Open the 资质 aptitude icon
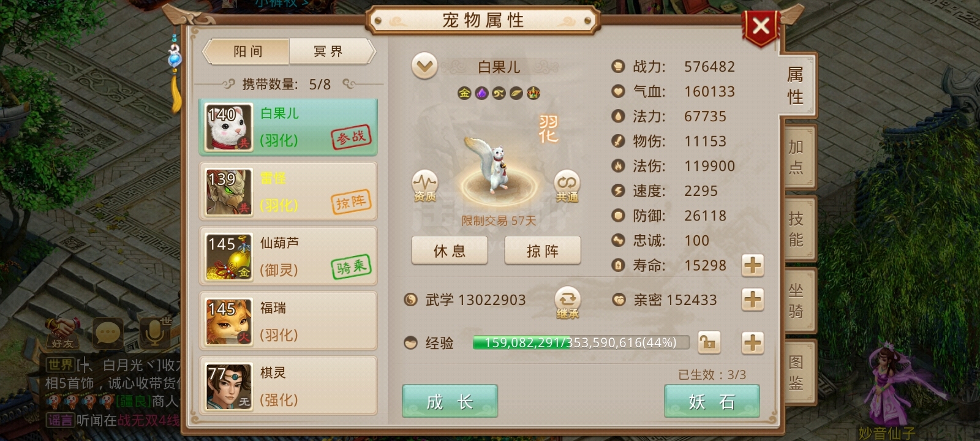980x441 pixels. point(424,186)
